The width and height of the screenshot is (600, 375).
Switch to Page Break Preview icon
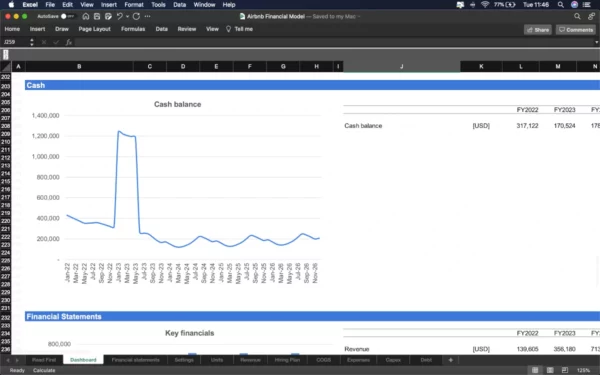pyautogui.click(x=565, y=370)
